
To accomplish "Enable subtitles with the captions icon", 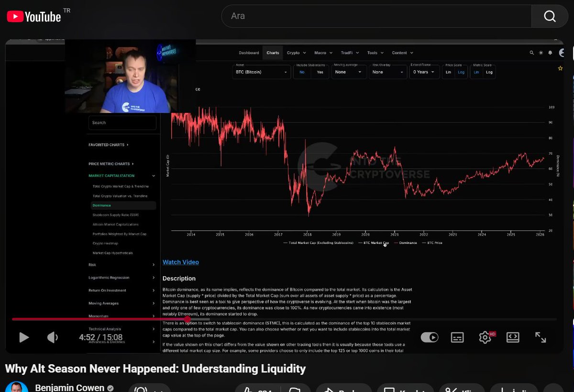I will tap(457, 338).
